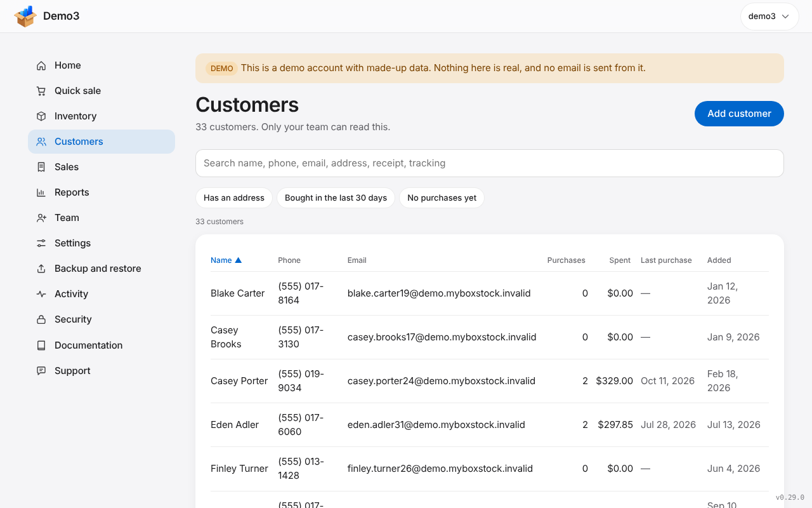Sort the table by Purchases column
Image resolution: width=812 pixels, height=508 pixels.
(x=566, y=260)
